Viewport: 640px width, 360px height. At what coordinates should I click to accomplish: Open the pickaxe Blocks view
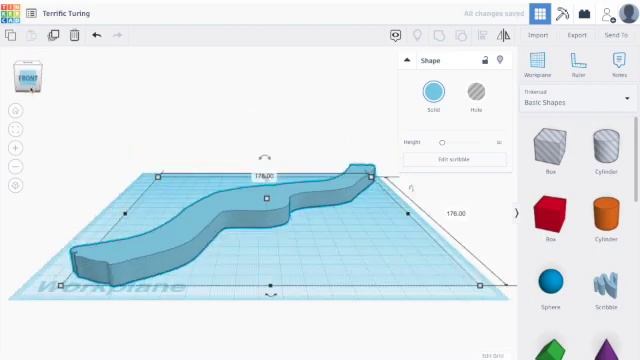pos(562,14)
